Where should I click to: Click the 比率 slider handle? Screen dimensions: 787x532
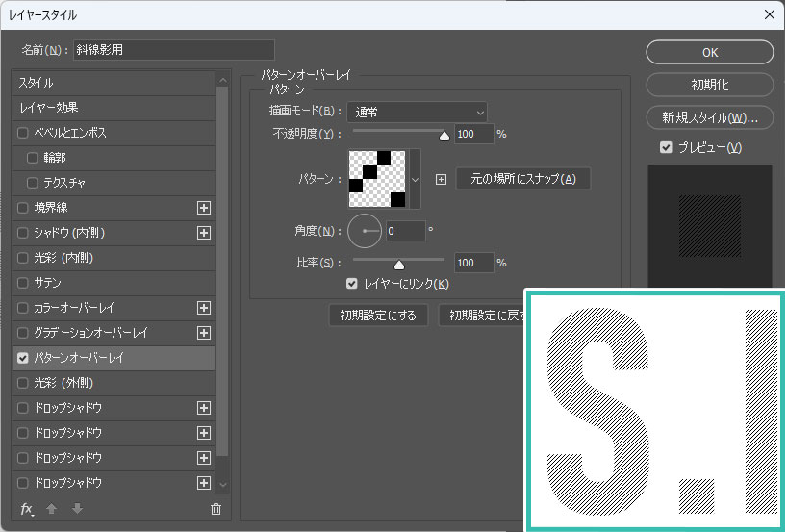click(x=399, y=265)
